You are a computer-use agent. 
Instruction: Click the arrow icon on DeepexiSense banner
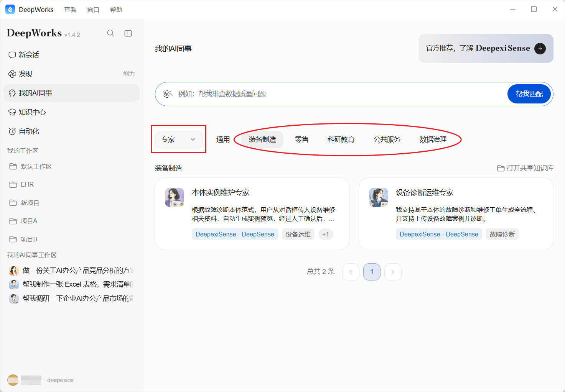(540, 49)
